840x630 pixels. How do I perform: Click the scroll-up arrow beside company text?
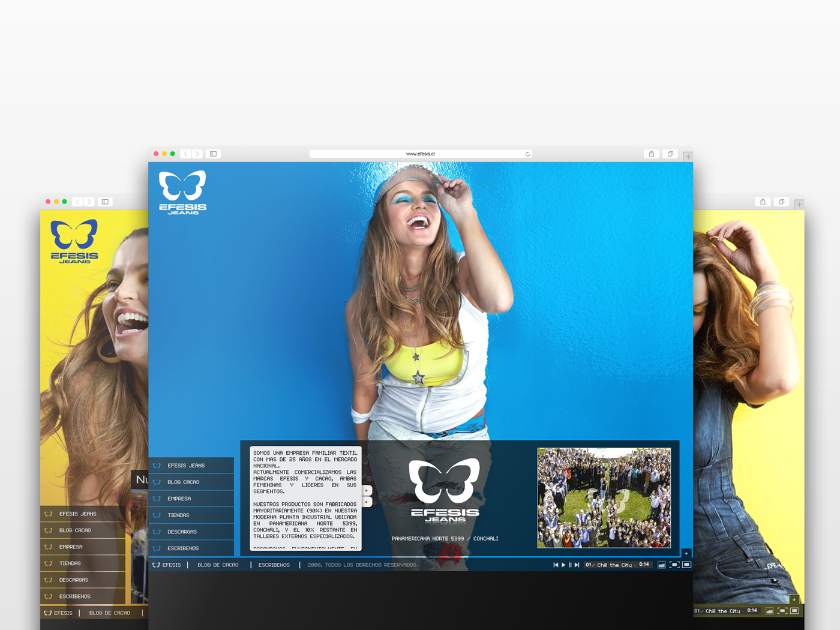pos(367,491)
